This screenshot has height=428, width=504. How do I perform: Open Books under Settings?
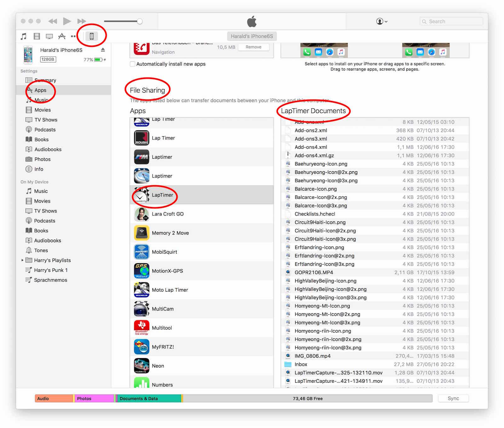pyautogui.click(x=63, y=140)
